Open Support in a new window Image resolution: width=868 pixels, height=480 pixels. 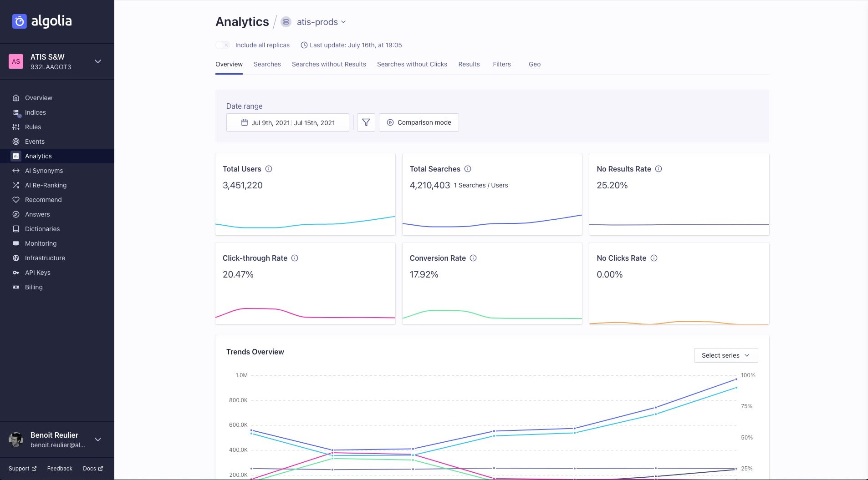click(x=22, y=468)
